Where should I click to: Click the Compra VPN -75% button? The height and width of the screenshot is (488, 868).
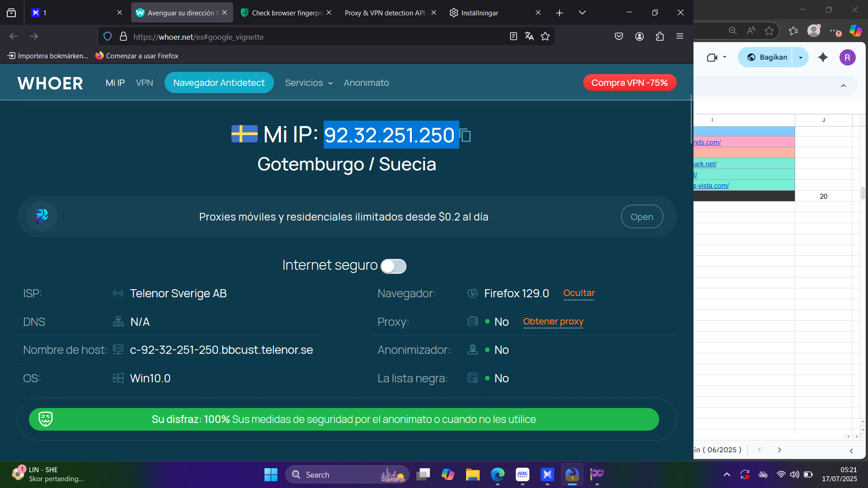click(630, 83)
